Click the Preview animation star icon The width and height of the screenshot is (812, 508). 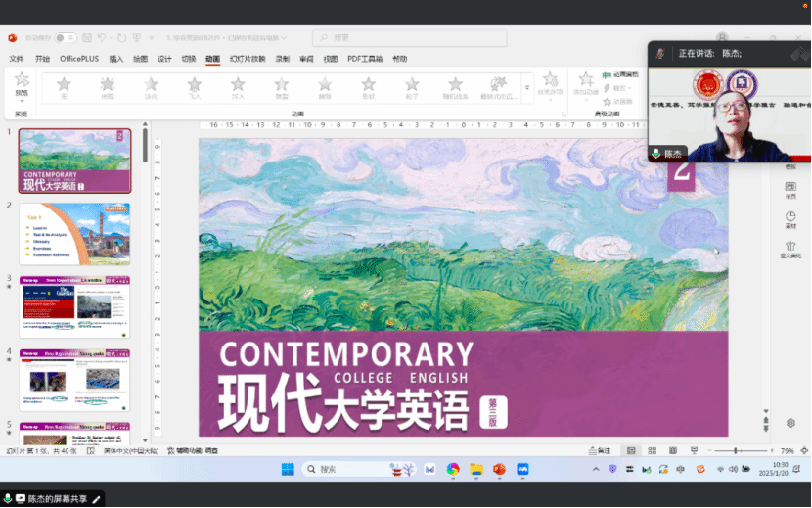pyautogui.click(x=22, y=83)
